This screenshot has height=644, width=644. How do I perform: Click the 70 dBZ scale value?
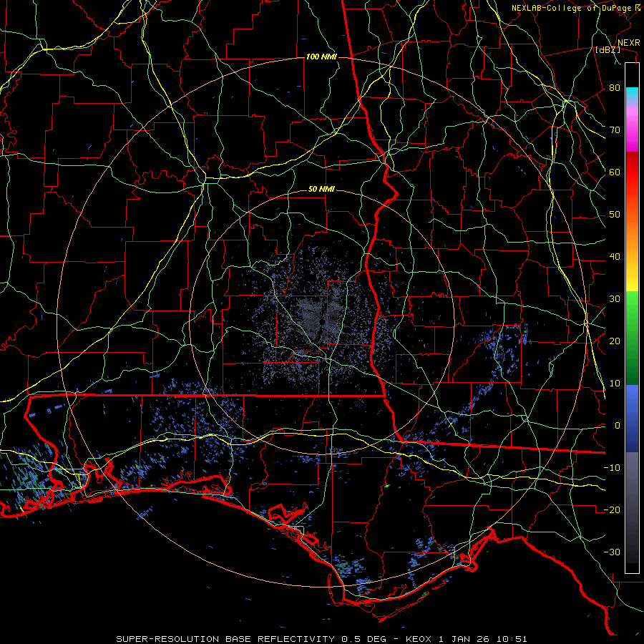tap(615, 130)
